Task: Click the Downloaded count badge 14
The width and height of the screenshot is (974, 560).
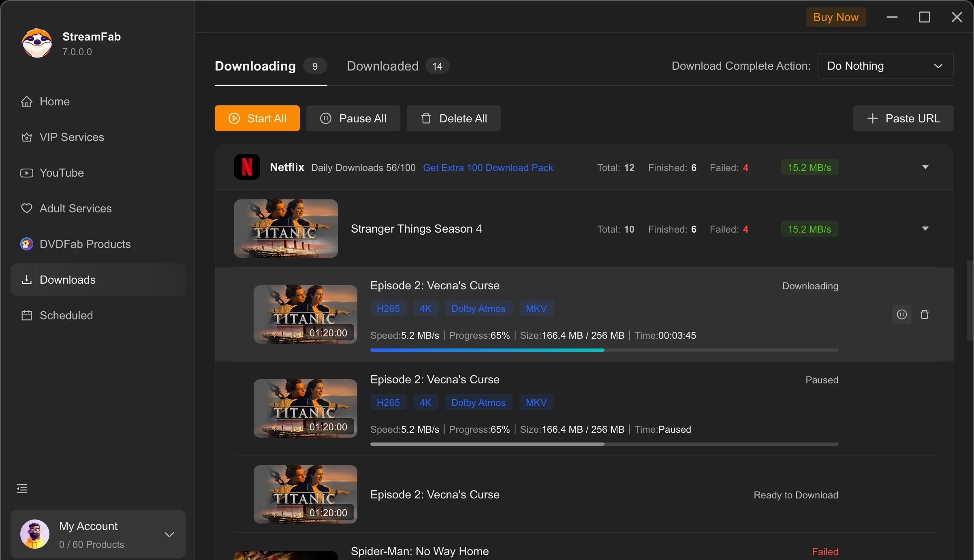Action: point(437,66)
